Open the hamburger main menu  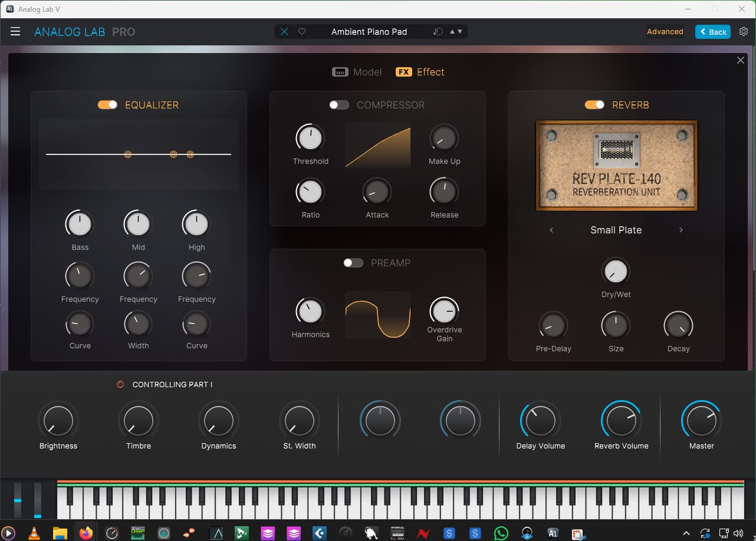[x=15, y=32]
